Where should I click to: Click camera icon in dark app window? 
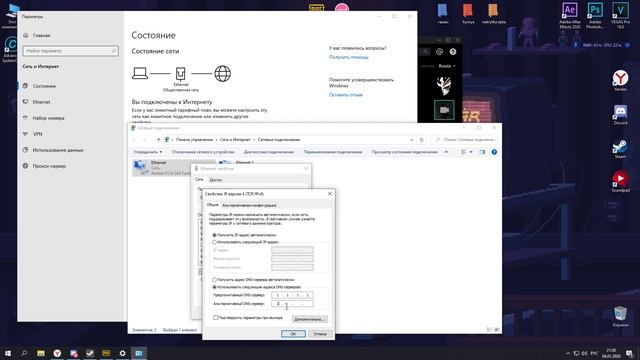[444, 110]
